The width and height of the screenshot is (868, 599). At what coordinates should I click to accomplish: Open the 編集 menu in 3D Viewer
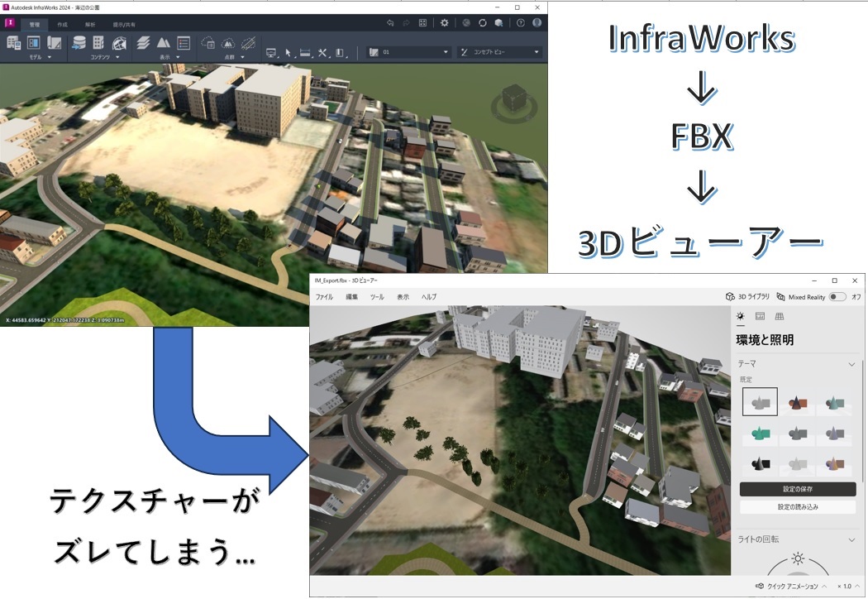click(x=351, y=297)
